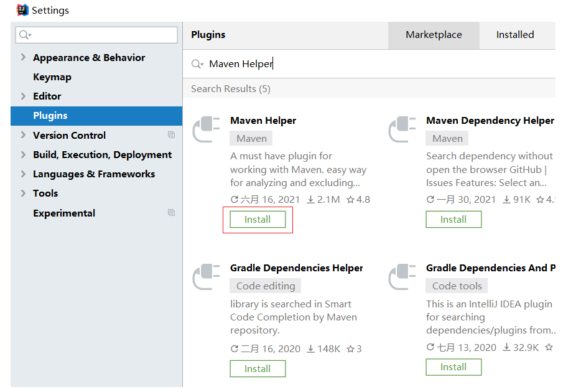
Task: Install the Gradle Dependencies And P plugin
Action: (x=453, y=367)
